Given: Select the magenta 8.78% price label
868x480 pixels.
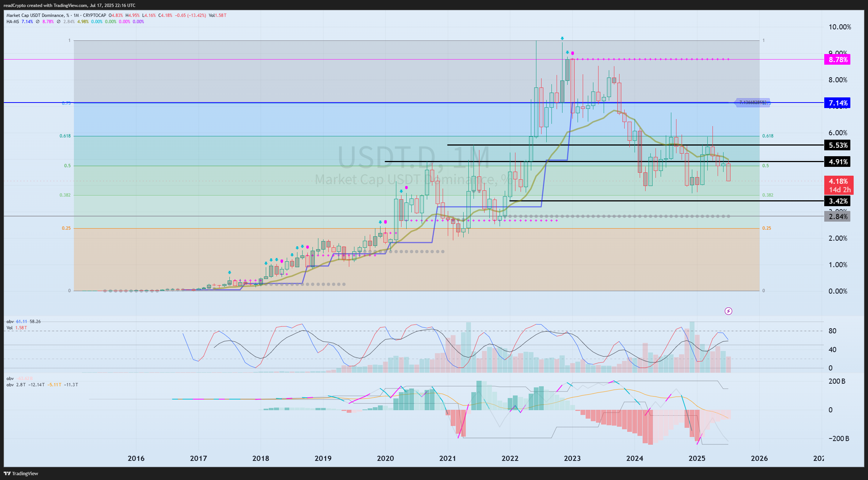Looking at the screenshot, I should pyautogui.click(x=838, y=60).
